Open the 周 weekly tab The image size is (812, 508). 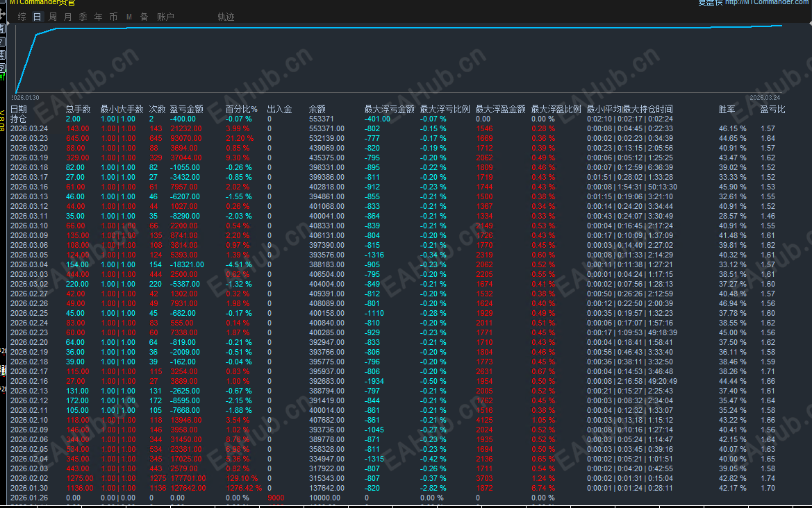click(53, 17)
